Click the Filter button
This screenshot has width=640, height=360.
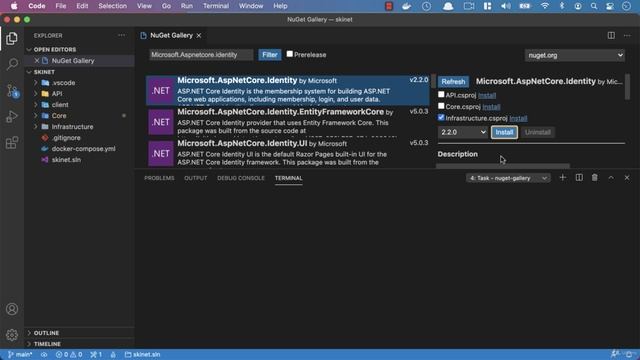[x=269, y=55]
